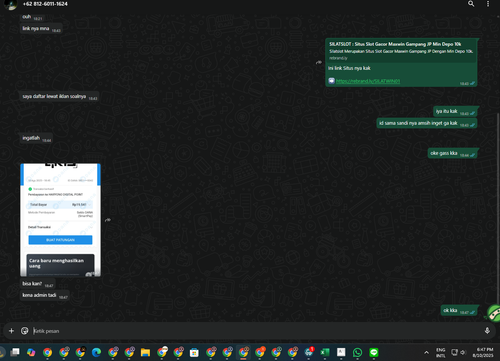Switch to Excel on the taskbar
500x361 pixels.
(x=325, y=352)
